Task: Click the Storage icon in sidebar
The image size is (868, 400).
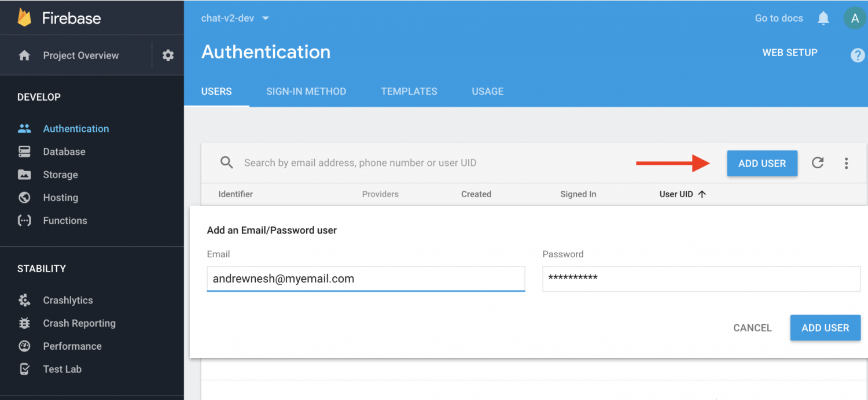Action: [x=24, y=175]
